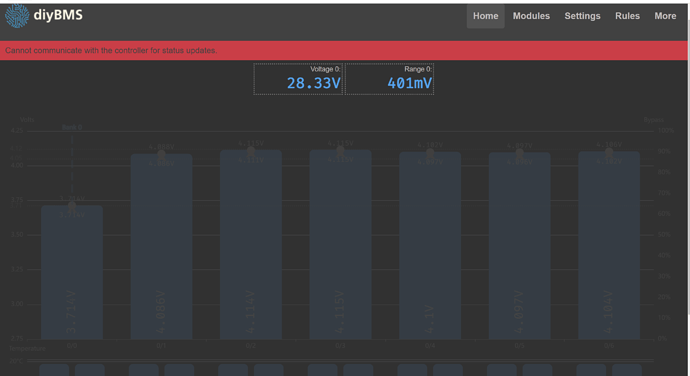Expand the More menu
Viewport: 690px width, 376px height.
[x=665, y=16]
